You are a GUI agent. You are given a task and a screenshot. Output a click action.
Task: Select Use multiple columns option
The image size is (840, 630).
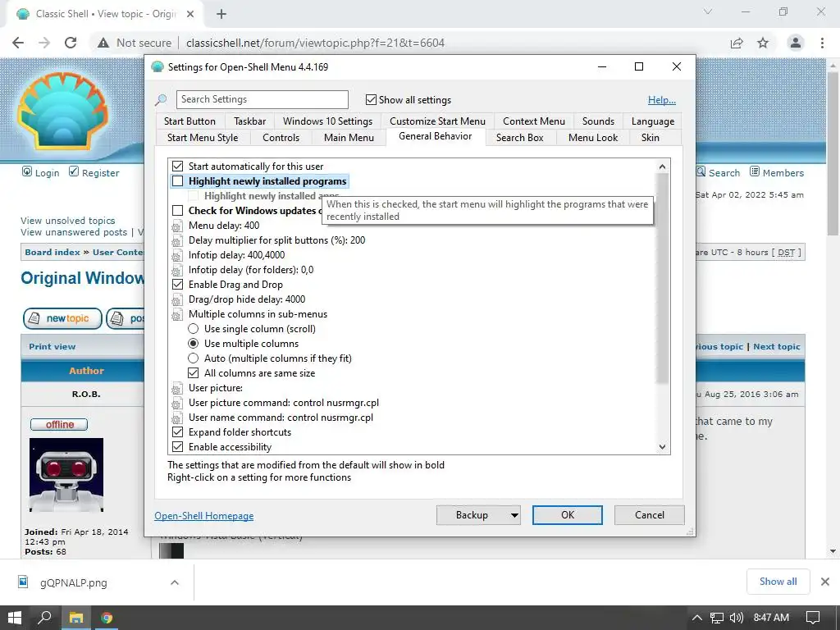(194, 344)
